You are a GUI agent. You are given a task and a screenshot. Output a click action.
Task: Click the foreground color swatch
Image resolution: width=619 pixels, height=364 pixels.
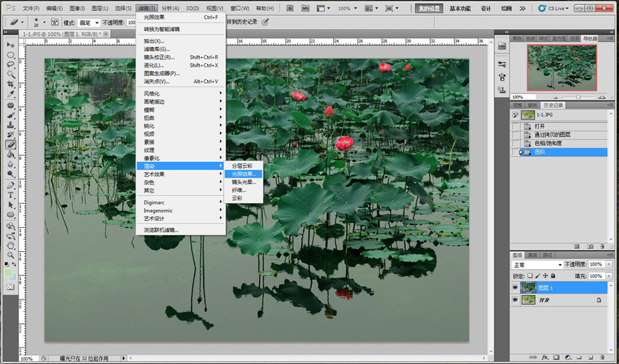click(x=8, y=272)
